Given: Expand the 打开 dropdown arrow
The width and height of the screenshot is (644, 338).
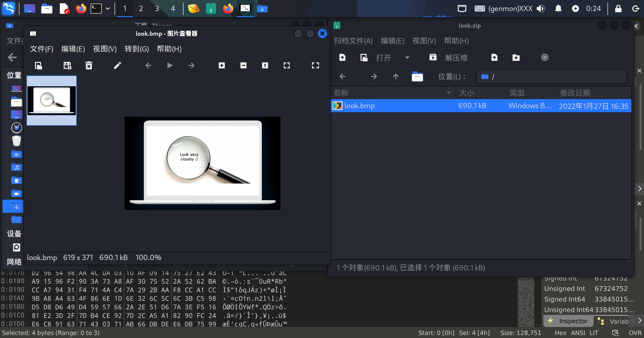Looking at the screenshot, I should coord(407,58).
